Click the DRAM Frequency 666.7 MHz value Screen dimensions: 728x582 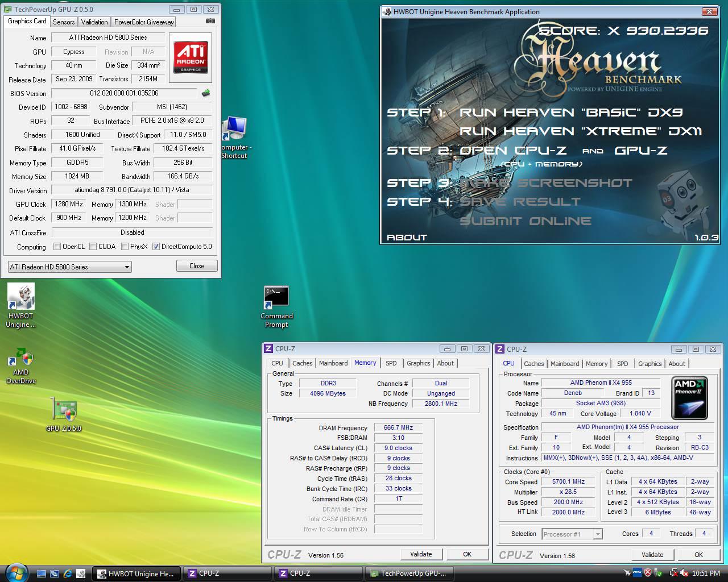[x=398, y=427]
